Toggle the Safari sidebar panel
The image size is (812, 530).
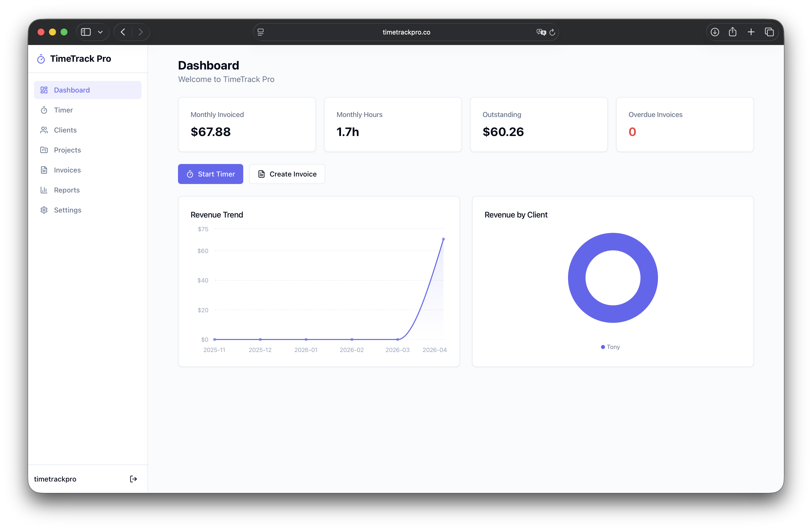click(86, 32)
